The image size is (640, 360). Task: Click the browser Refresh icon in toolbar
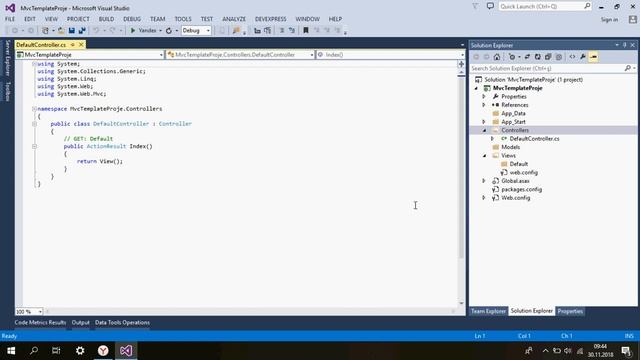point(169,31)
